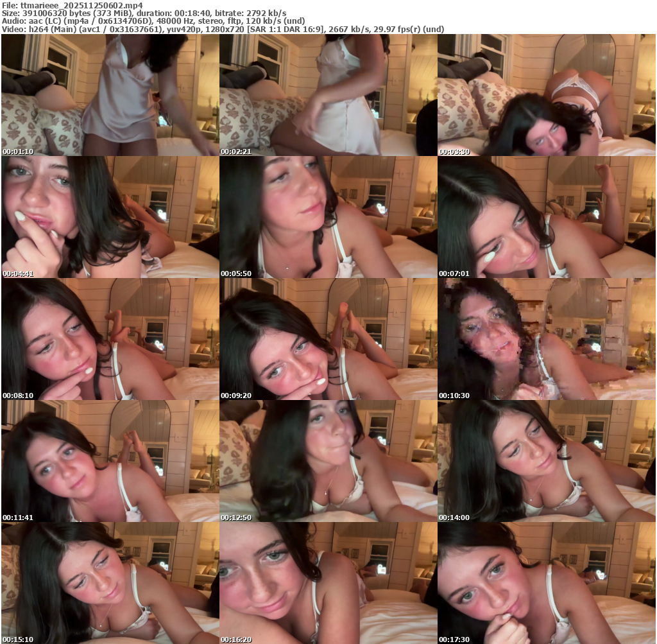Pick the frame stamped 00:09:20
Image resolution: width=657 pixels, height=644 pixels.
pyautogui.click(x=328, y=339)
